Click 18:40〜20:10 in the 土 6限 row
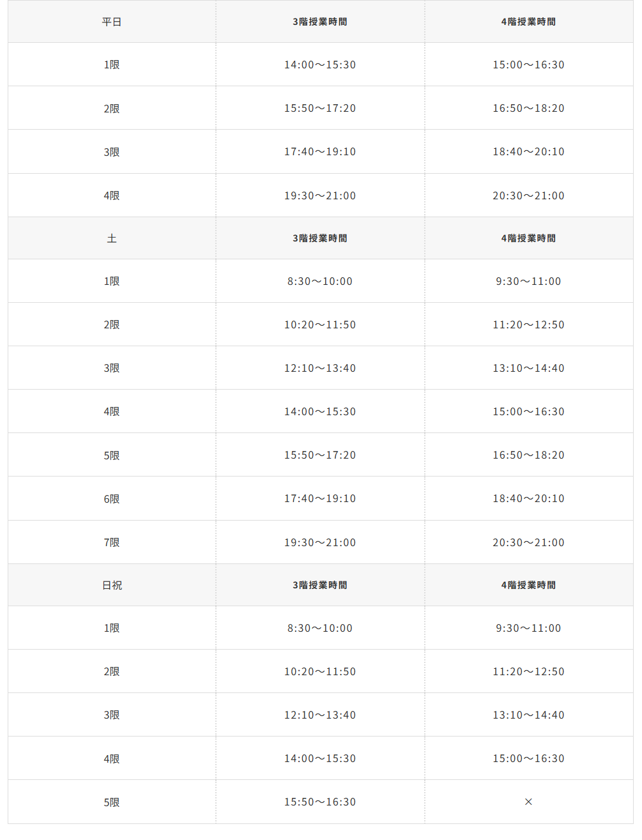642x840 pixels. pyautogui.click(x=528, y=498)
